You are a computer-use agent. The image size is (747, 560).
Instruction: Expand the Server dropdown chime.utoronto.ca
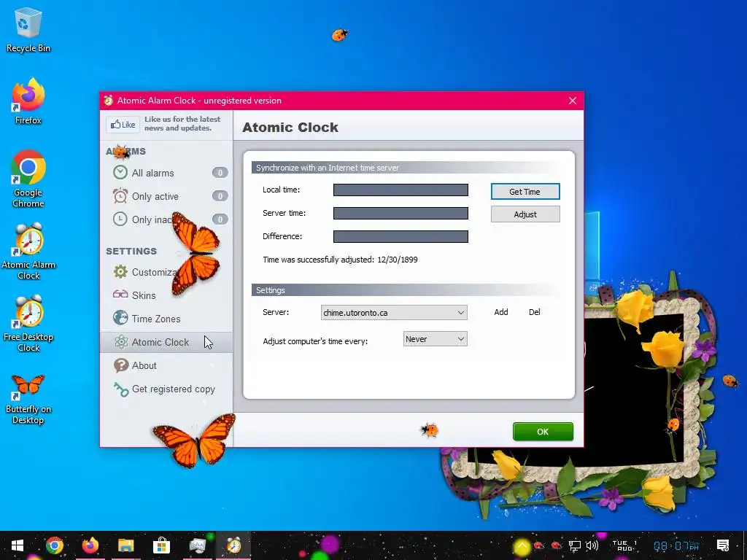click(394, 312)
